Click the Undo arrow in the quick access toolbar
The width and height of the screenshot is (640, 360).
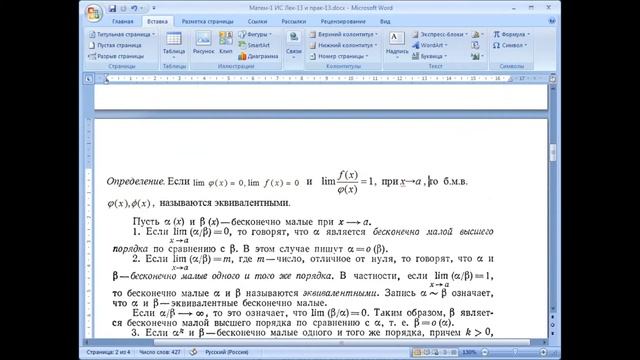coord(134,8)
